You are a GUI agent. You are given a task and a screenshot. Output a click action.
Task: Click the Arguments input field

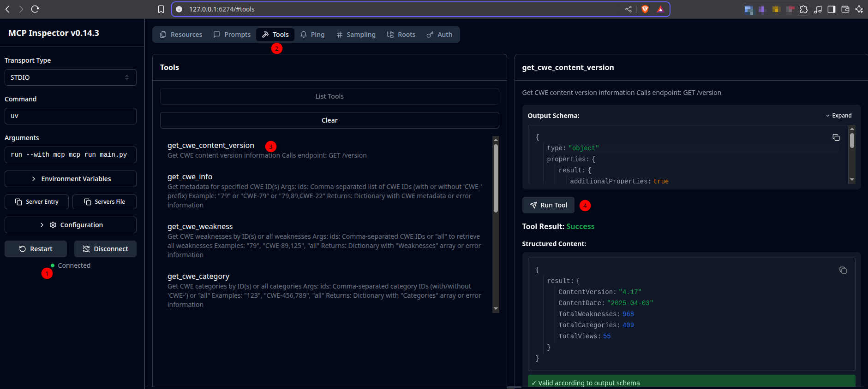71,155
